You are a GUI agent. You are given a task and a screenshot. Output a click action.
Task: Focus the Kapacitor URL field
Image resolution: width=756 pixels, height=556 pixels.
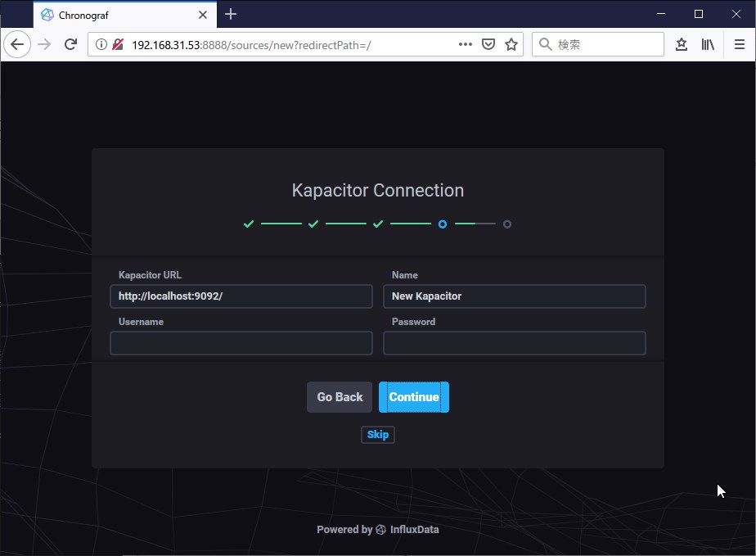point(241,296)
